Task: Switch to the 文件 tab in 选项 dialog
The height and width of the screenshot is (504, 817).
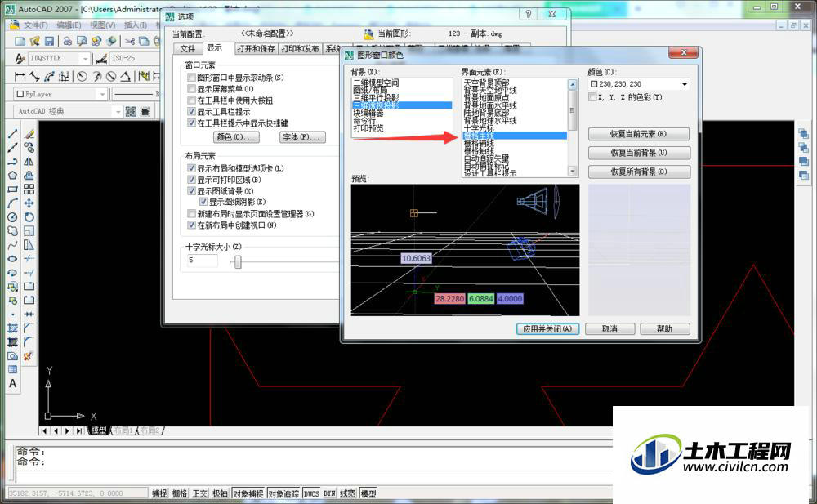Action: tap(188, 48)
